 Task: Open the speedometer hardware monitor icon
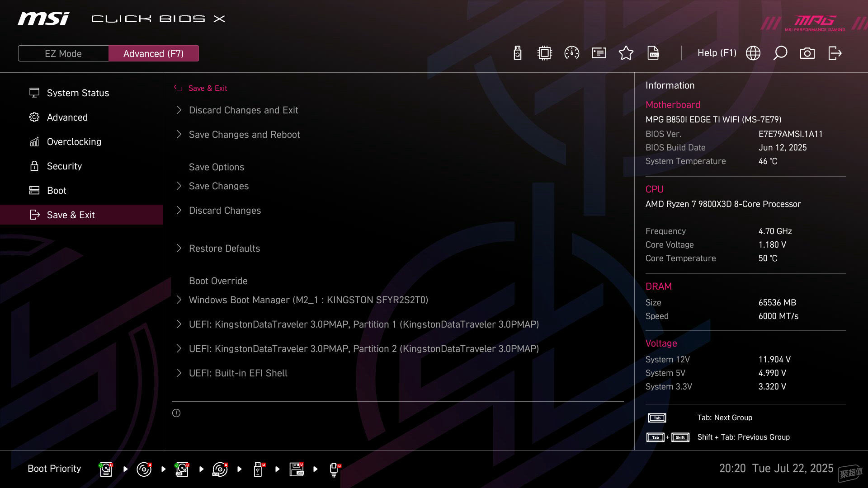pyautogui.click(x=572, y=53)
